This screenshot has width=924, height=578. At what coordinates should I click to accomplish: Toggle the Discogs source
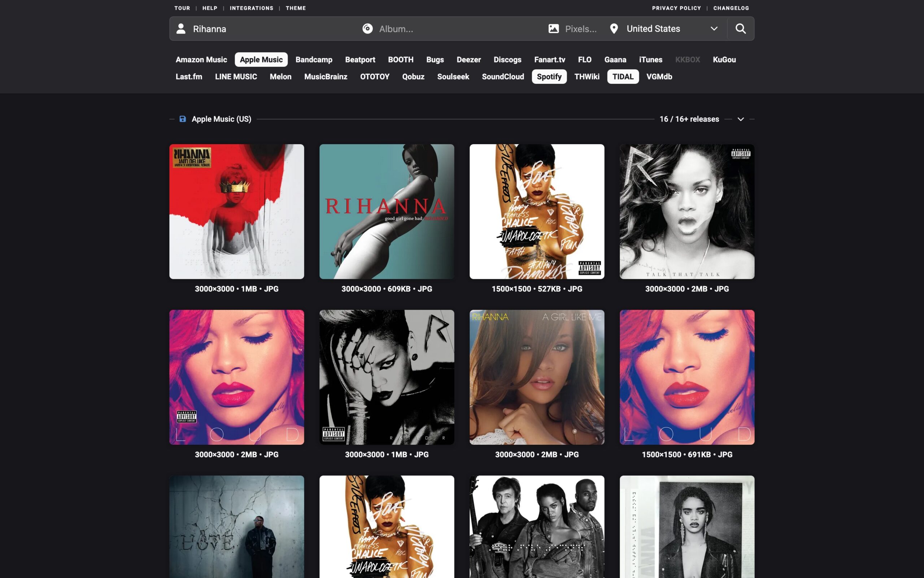[507, 60]
